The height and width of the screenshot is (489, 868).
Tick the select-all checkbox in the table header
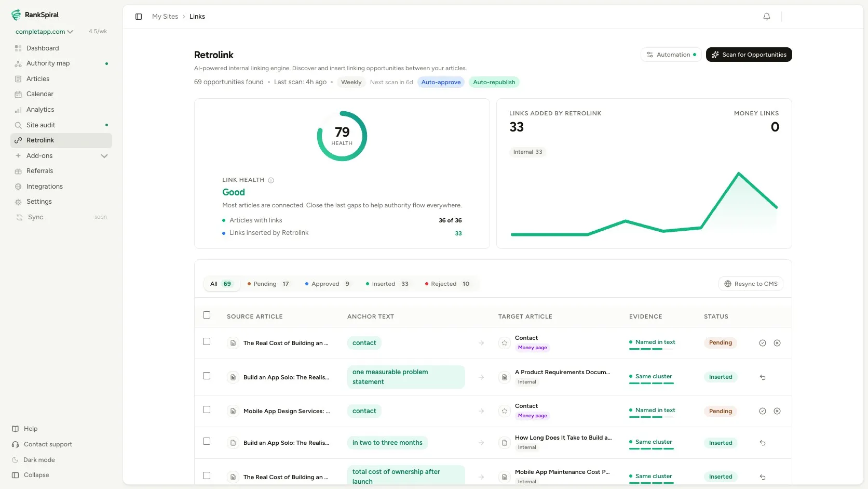(x=207, y=315)
